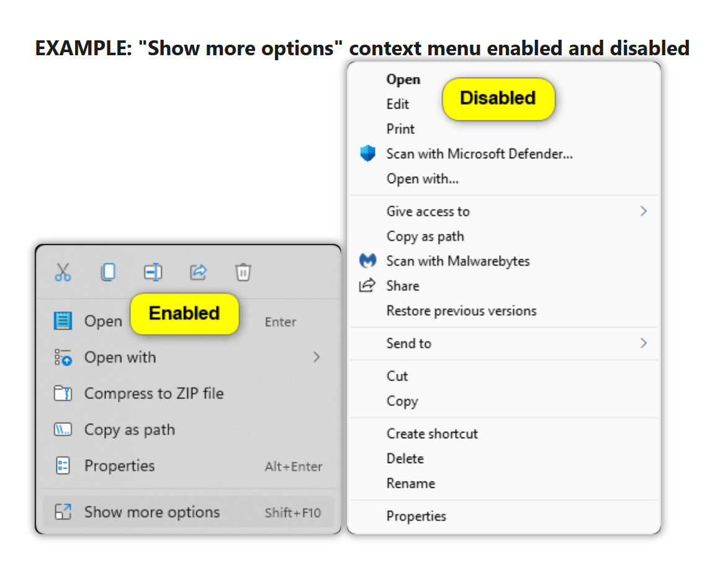This screenshot has height=584, width=728.
Task: Click the Compress to ZIP file icon
Action: pyautogui.click(x=63, y=393)
